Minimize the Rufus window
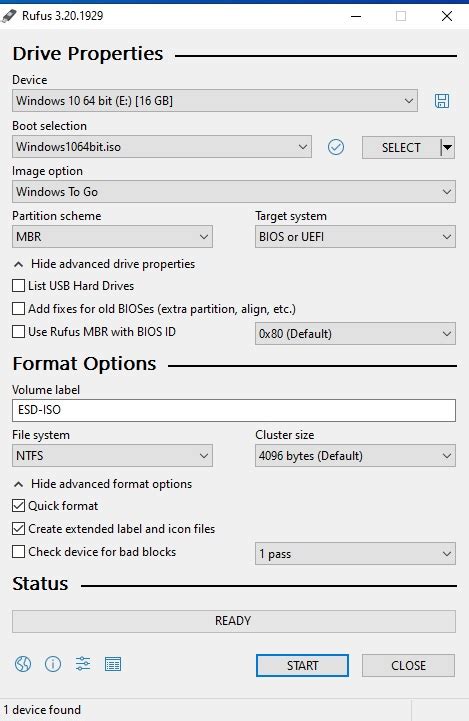The image size is (469, 721). [x=355, y=16]
